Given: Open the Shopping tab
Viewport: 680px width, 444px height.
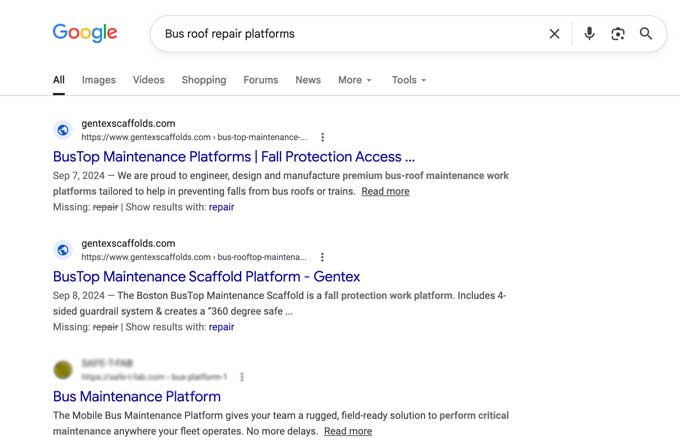Looking at the screenshot, I should click(x=204, y=80).
